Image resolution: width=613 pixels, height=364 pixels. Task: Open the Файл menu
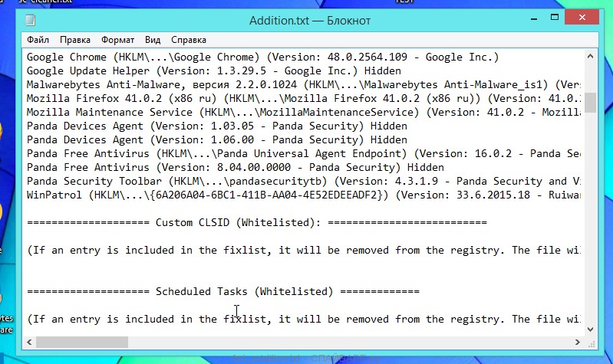point(38,40)
